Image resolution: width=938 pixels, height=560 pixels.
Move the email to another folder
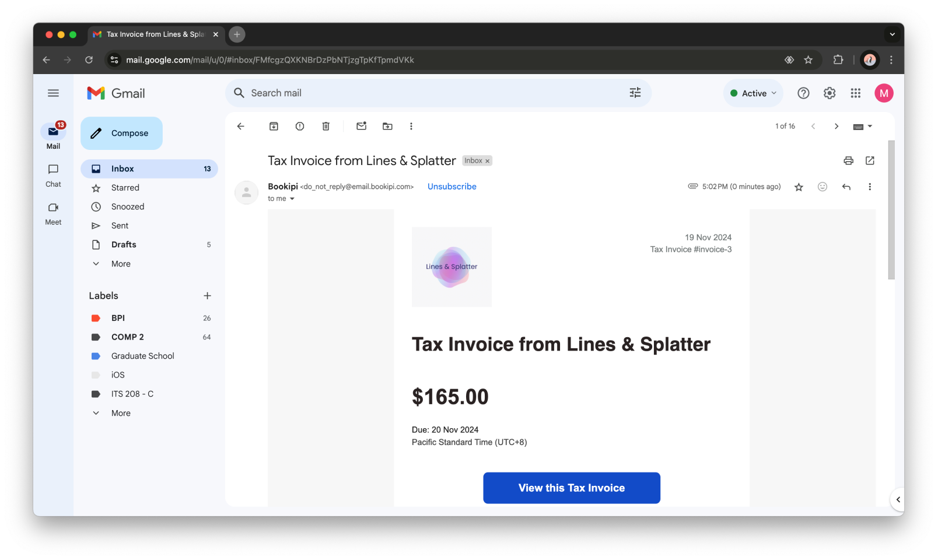click(x=387, y=126)
